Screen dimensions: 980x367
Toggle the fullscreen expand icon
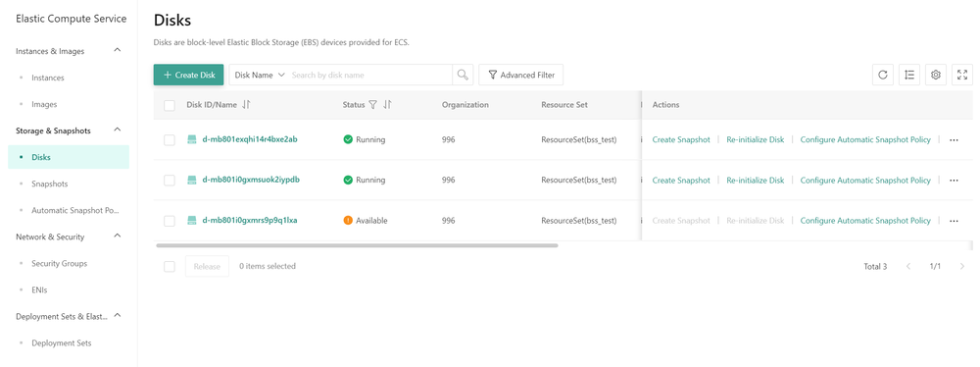click(962, 75)
